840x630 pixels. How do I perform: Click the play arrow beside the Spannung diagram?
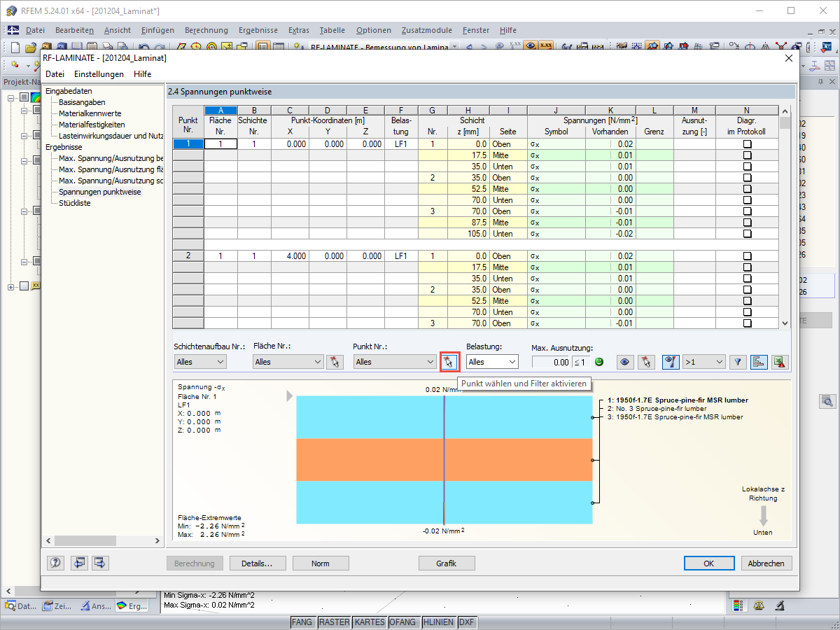(290, 396)
